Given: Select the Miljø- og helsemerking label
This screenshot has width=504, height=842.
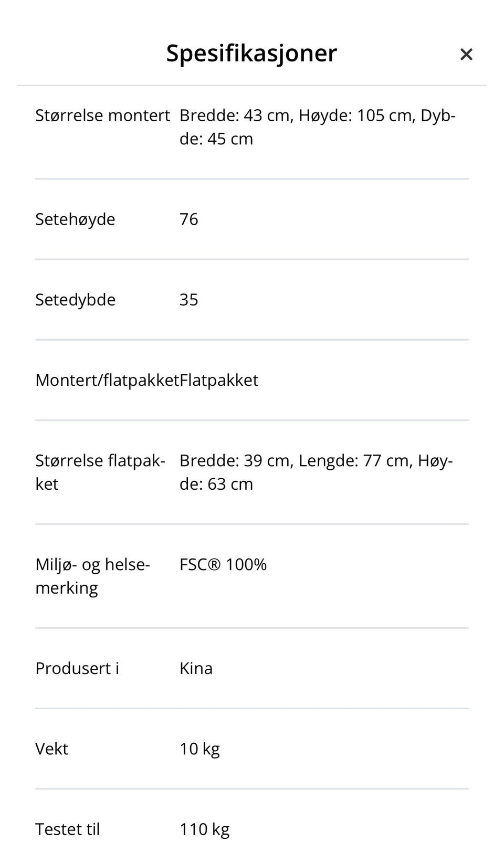Looking at the screenshot, I should click(x=93, y=576).
